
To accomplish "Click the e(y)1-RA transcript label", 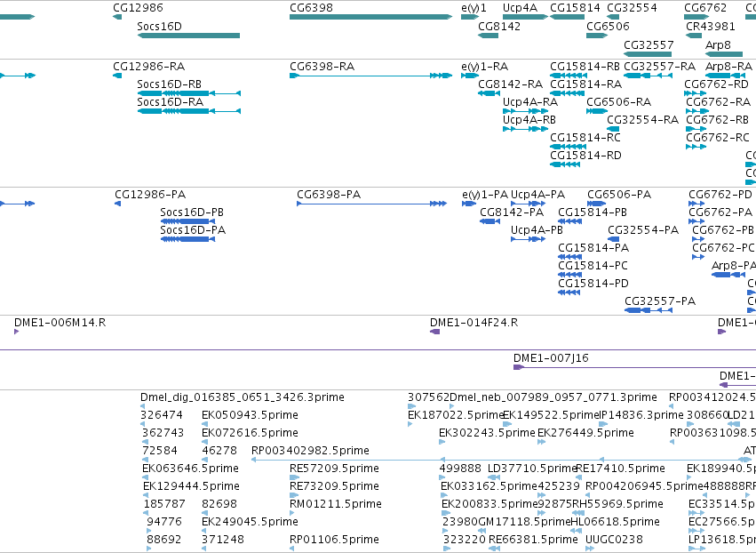I will point(484,66).
